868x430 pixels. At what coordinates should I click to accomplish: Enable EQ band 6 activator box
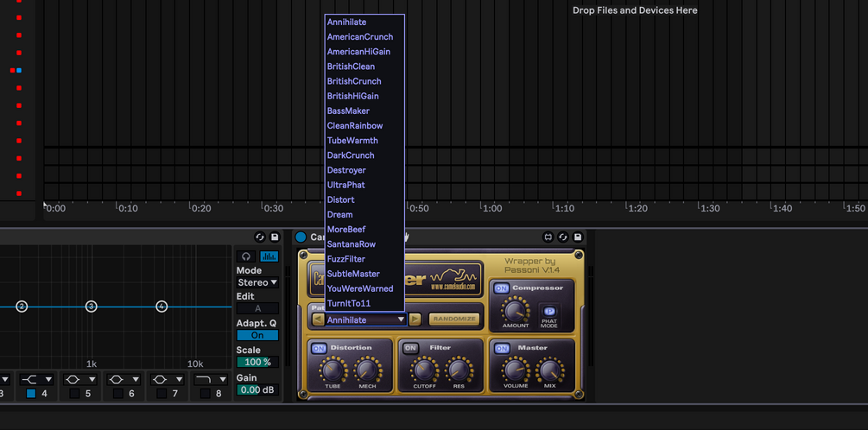(x=118, y=394)
